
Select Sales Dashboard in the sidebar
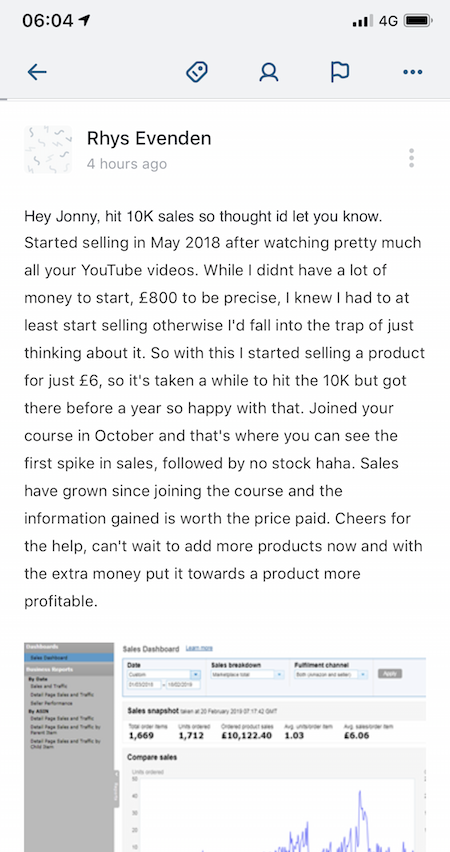[69, 657]
